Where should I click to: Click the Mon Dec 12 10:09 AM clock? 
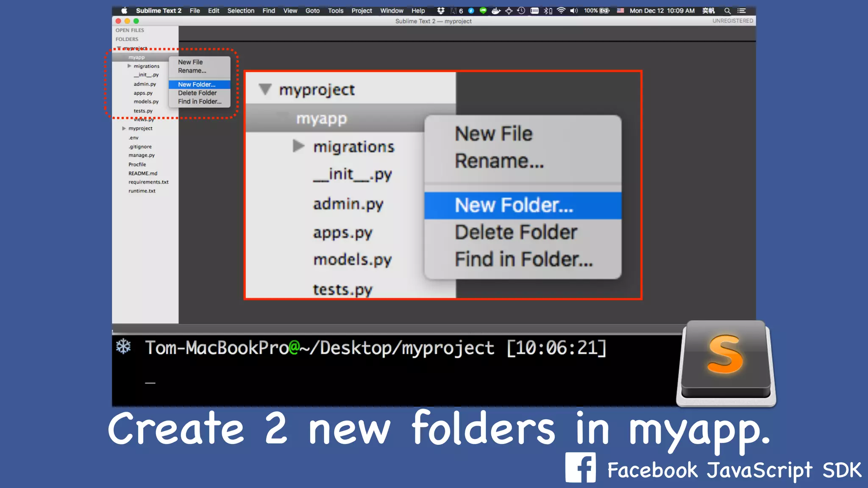click(662, 11)
